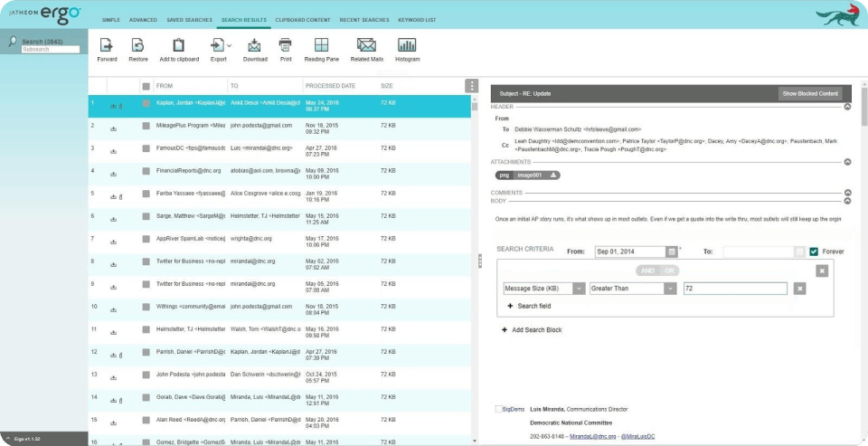
Task: Click the Restore toolbar icon
Action: (x=137, y=45)
